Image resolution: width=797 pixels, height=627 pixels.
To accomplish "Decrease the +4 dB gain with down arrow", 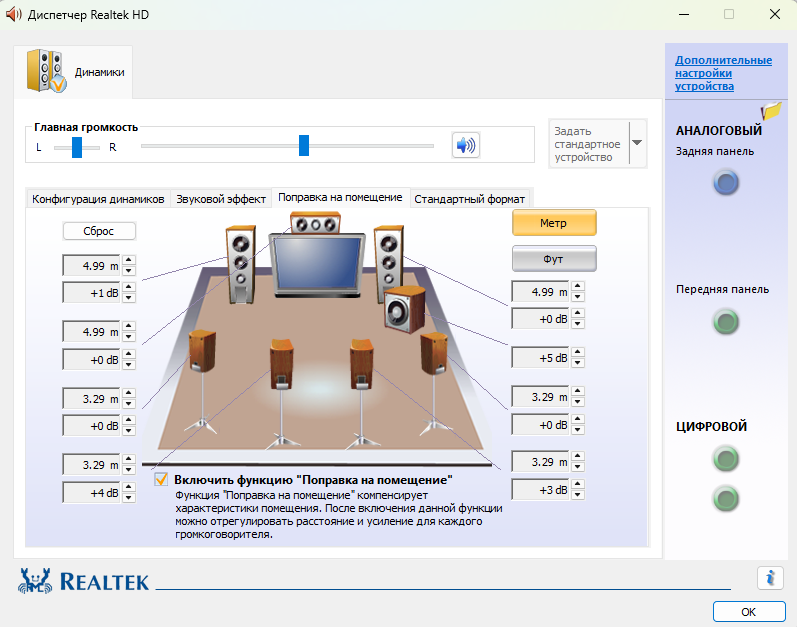I will pyautogui.click(x=129, y=497).
